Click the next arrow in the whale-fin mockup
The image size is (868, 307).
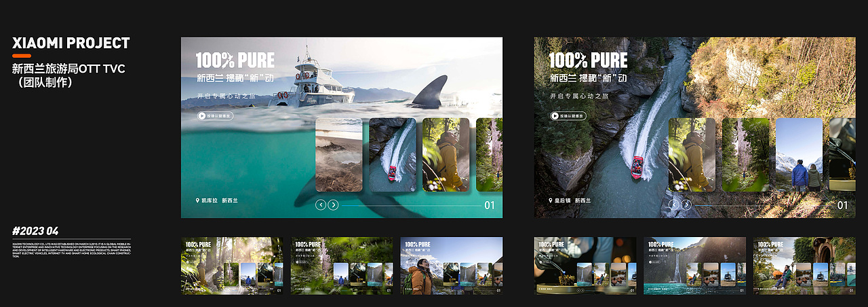click(x=333, y=204)
